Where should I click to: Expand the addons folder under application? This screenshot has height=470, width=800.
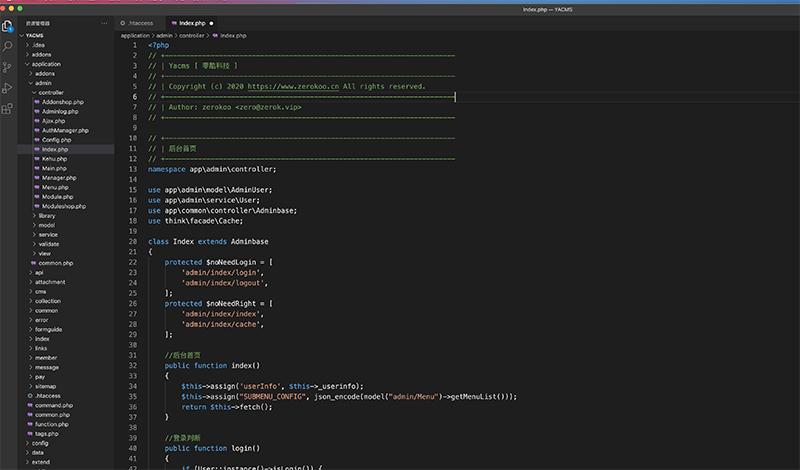(44, 73)
